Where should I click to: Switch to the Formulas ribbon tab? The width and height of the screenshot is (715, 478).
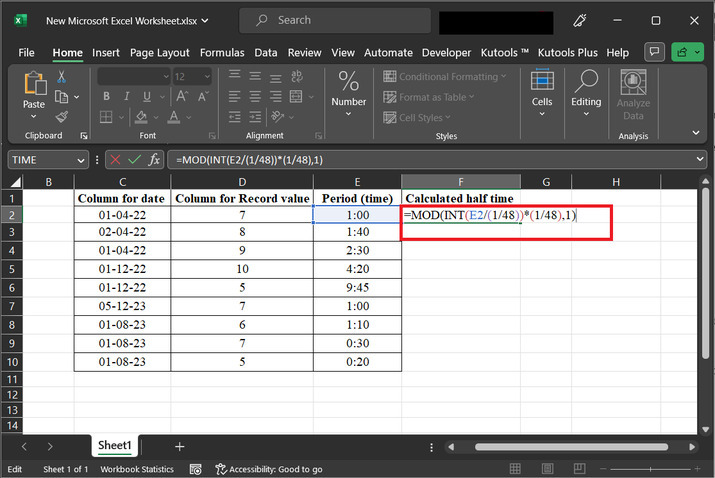click(221, 52)
